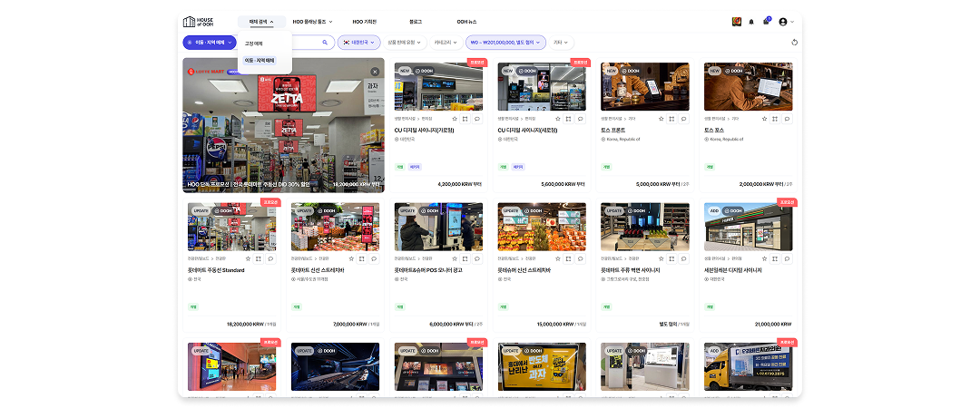Screen dimensions: 980x408
Task: Click the 토스 프론트 listing thumbnail
Action: click(645, 87)
